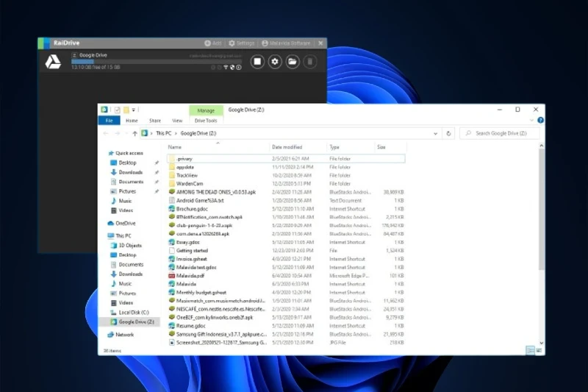Screen dimensions: 588x392
Task: Switch to large icons view in Explorer
Action: pyautogui.click(x=539, y=350)
